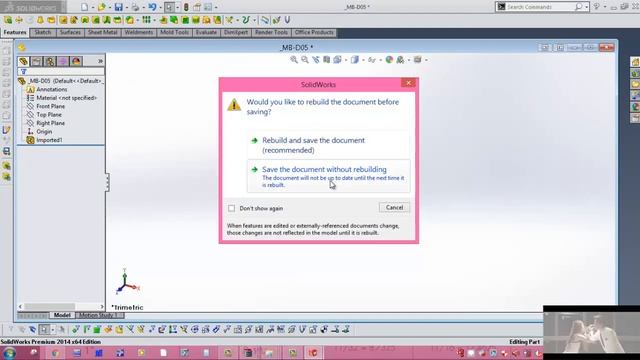This screenshot has height=360, width=640.
Task: Click the Section View icon
Action: pyautogui.click(x=327, y=60)
